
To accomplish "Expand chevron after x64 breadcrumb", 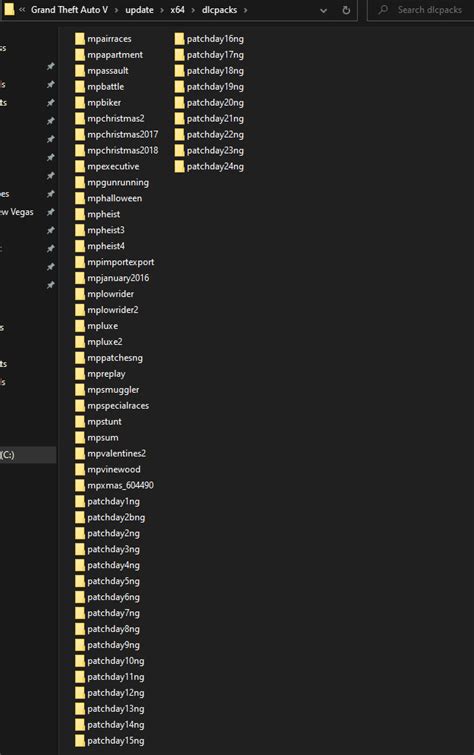I will [193, 10].
